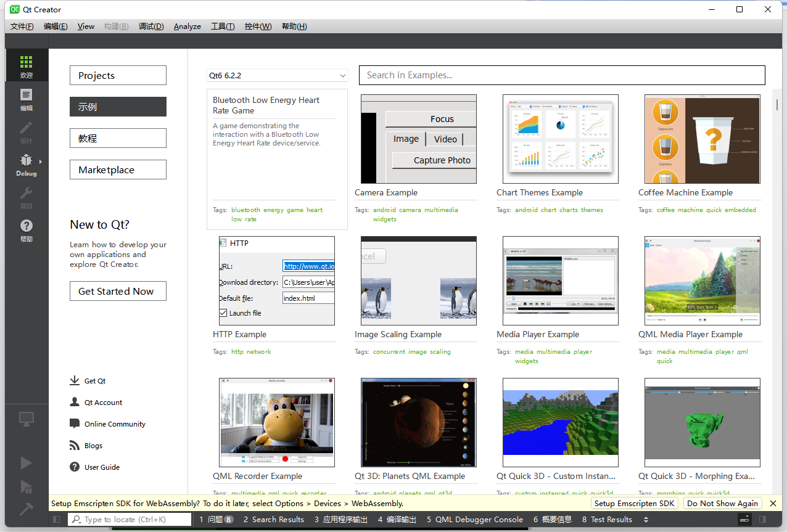Open the 文件(F) menu

(x=22, y=27)
